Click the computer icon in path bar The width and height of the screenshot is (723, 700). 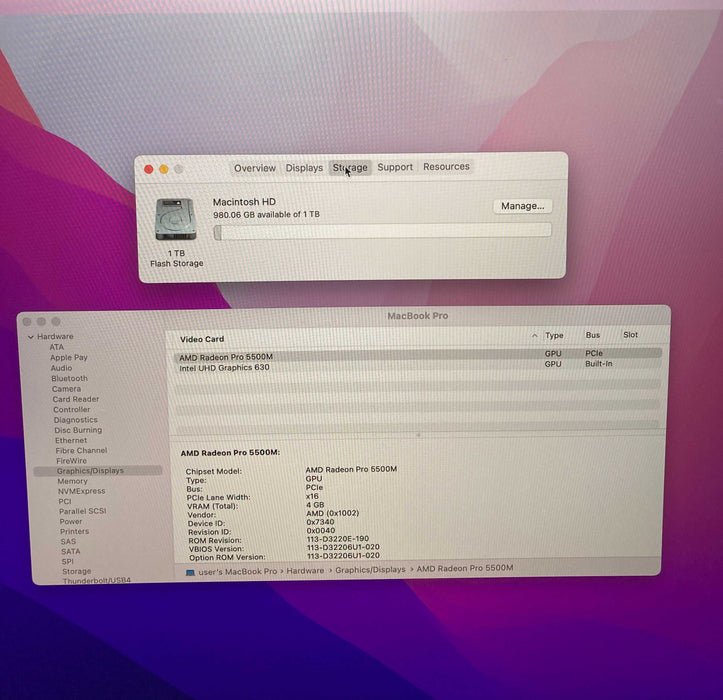click(x=190, y=572)
